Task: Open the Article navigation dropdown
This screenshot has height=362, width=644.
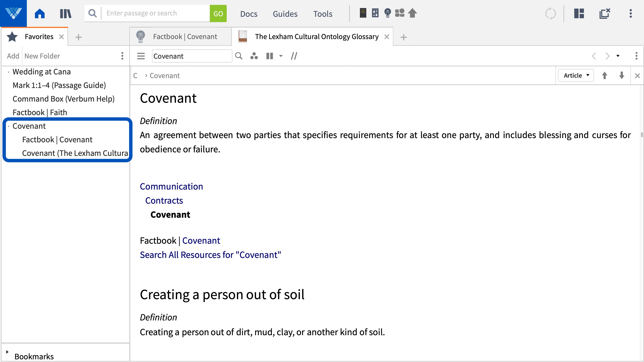Action: (x=576, y=75)
